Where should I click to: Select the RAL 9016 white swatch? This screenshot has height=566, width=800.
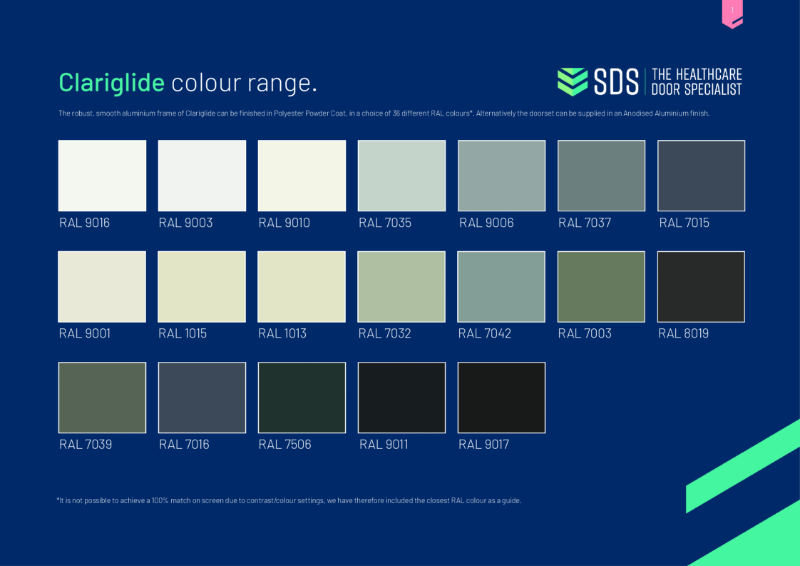pyautogui.click(x=102, y=175)
